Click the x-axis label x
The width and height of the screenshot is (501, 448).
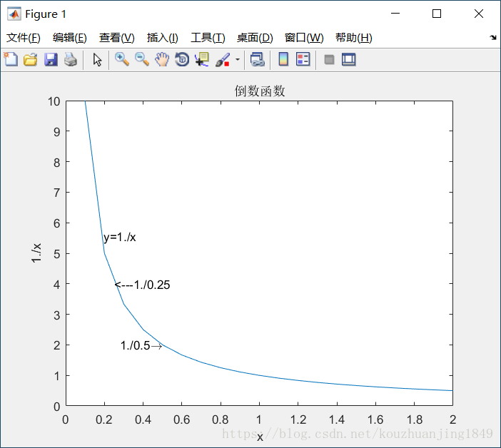pos(260,437)
